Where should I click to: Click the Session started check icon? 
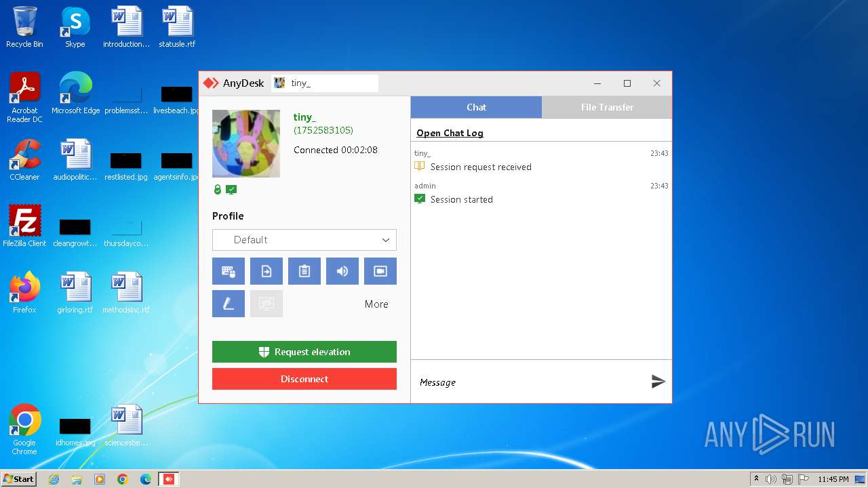coord(420,199)
